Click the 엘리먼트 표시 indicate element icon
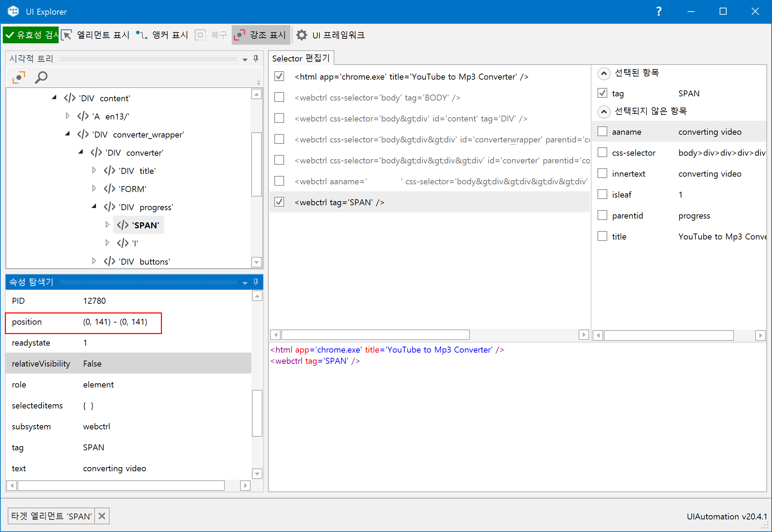The height and width of the screenshot is (532, 772). (67, 35)
